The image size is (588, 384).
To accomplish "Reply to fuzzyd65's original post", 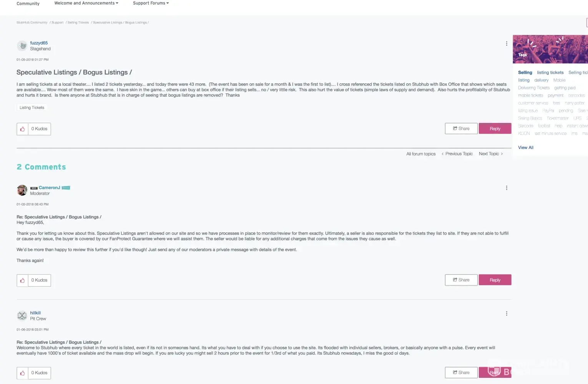I will 495,129.
